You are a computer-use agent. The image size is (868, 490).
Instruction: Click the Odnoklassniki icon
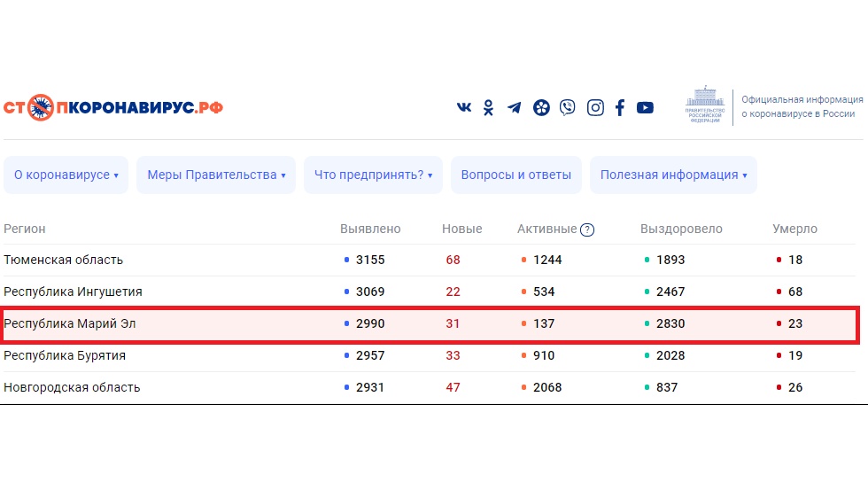488,108
